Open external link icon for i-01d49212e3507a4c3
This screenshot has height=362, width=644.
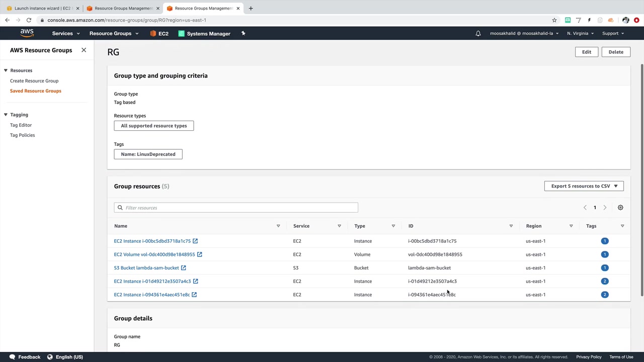click(x=196, y=282)
